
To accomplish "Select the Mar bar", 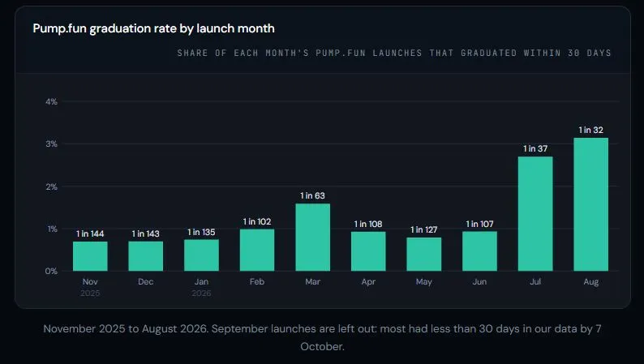I will 312,238.
